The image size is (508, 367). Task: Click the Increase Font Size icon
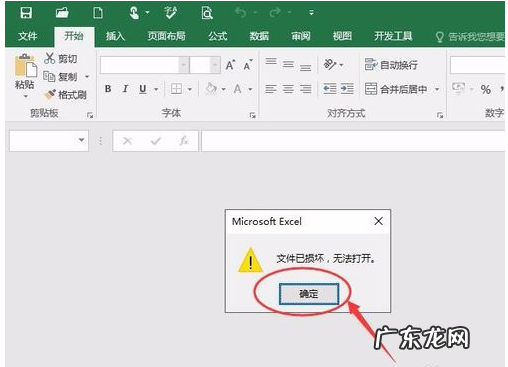click(x=231, y=65)
